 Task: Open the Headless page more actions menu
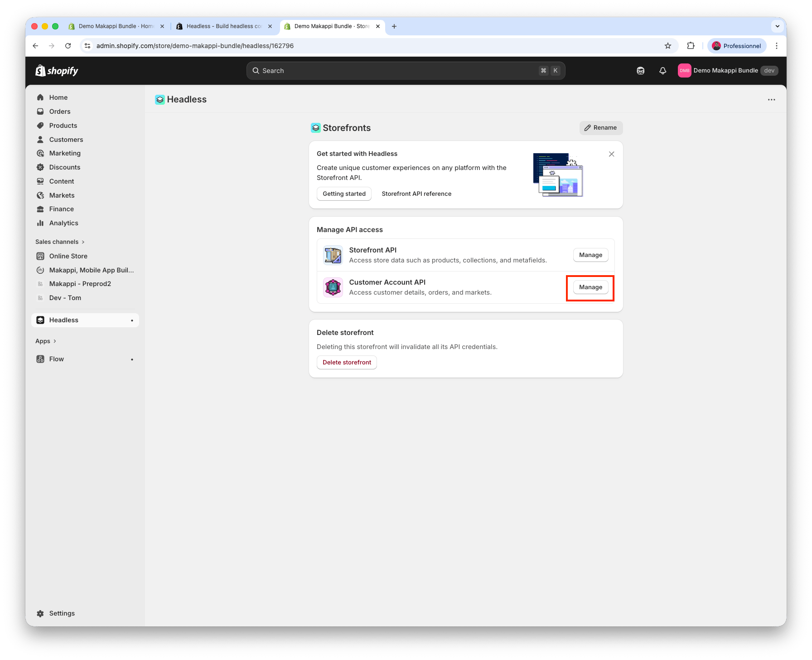click(x=771, y=100)
